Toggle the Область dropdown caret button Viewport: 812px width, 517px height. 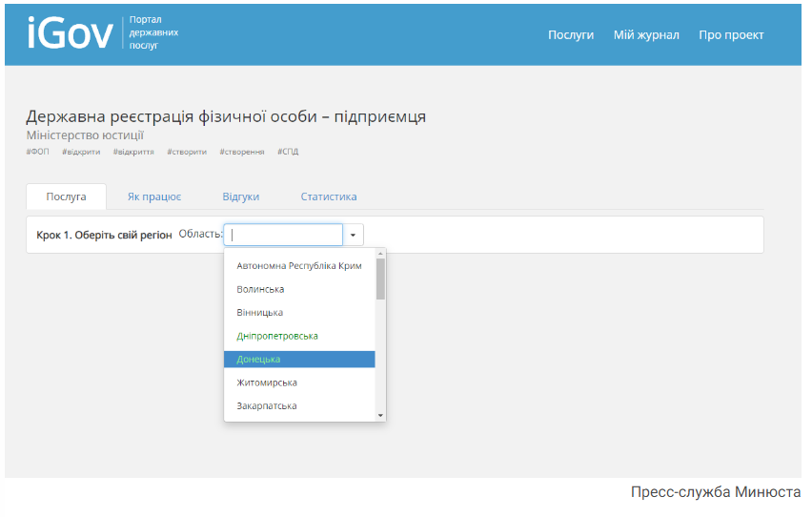[x=353, y=235]
